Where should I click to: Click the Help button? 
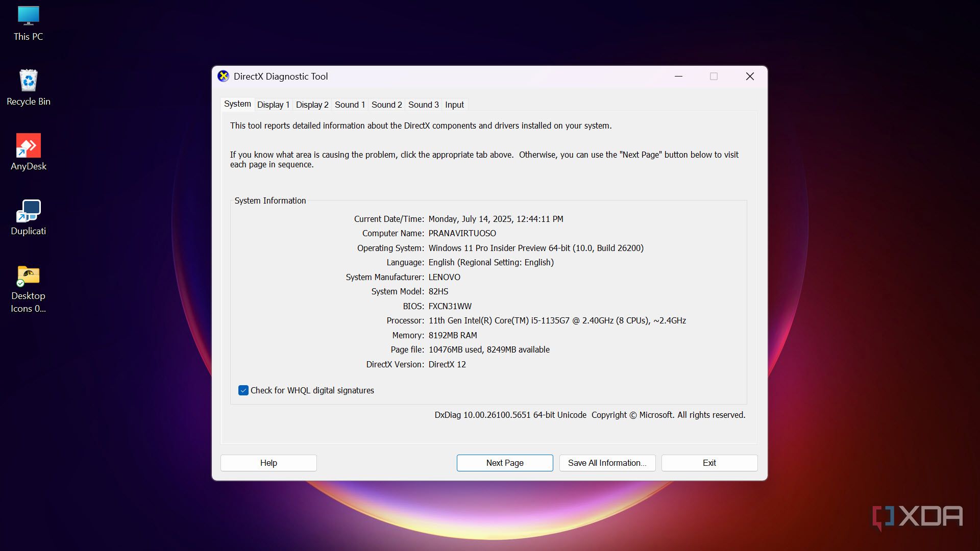coord(268,463)
